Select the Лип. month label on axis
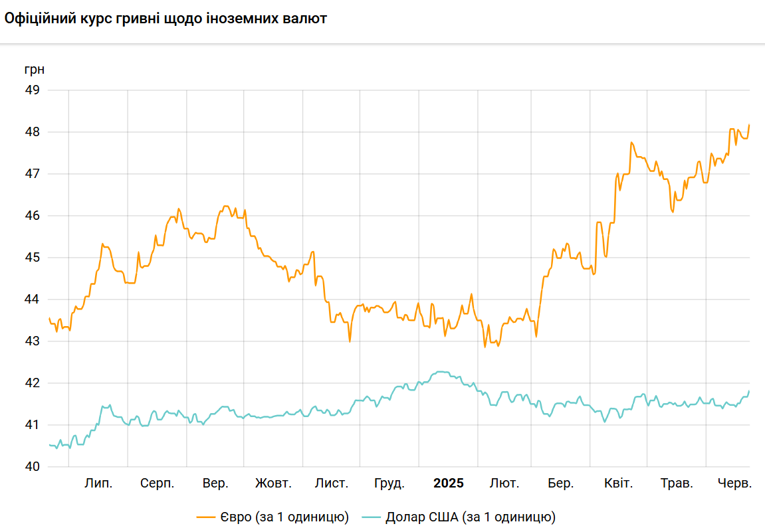Screen dimensions: 765x532 (98, 484)
